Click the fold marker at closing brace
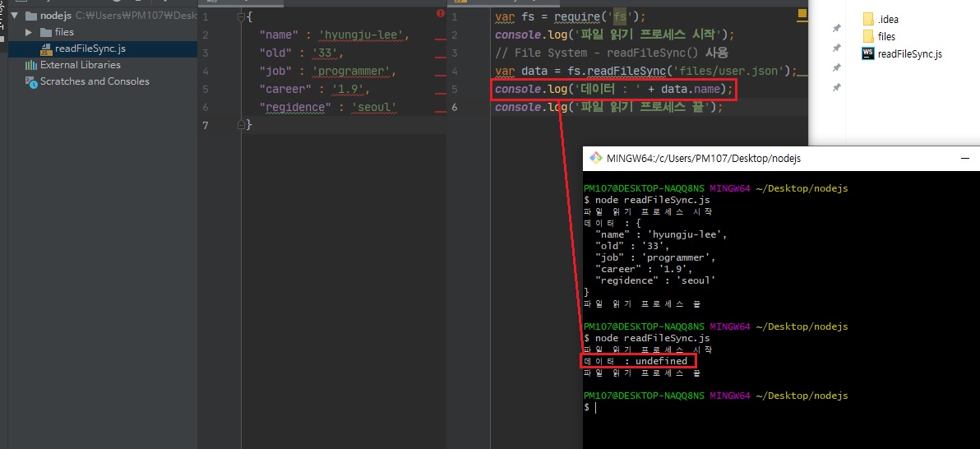Screen dimensions: 980x449 click(240, 125)
